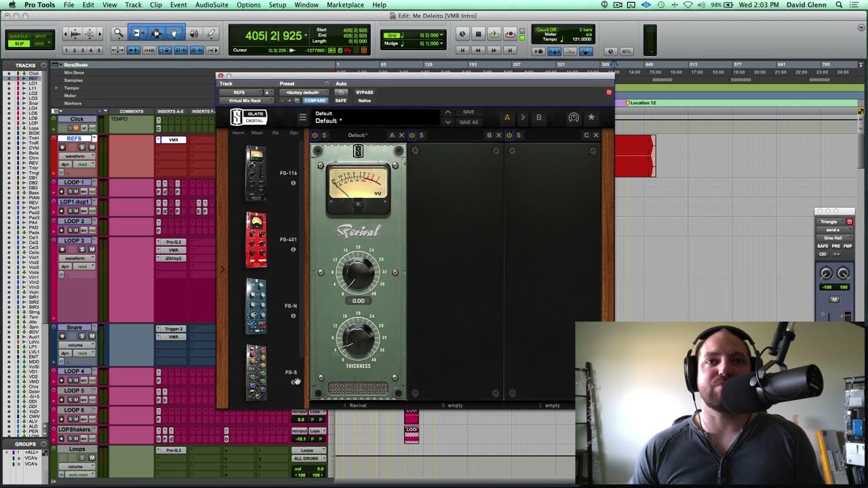Open the insert position 'a' dropdown
Image resolution: width=868 pixels, height=488 pixels.
(267, 92)
